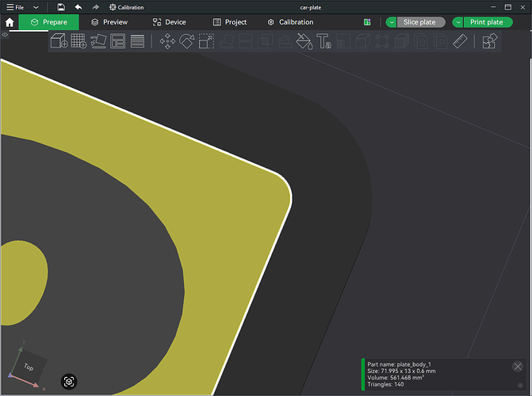Toggle the sidebar collapse eye icon
The width and height of the screenshot is (532, 396).
coord(5,35)
